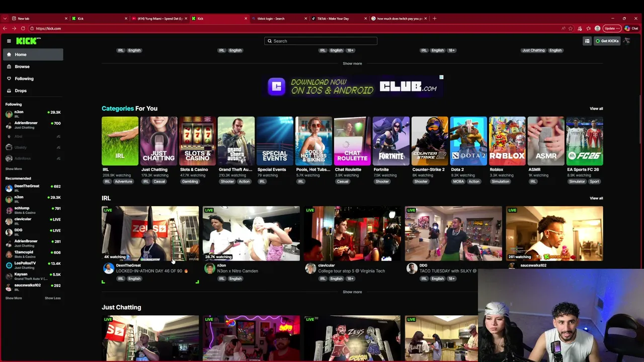Open DDG's TACO TUESDAY stream thumbnail
The height and width of the screenshot is (362, 644).
pyautogui.click(x=453, y=233)
